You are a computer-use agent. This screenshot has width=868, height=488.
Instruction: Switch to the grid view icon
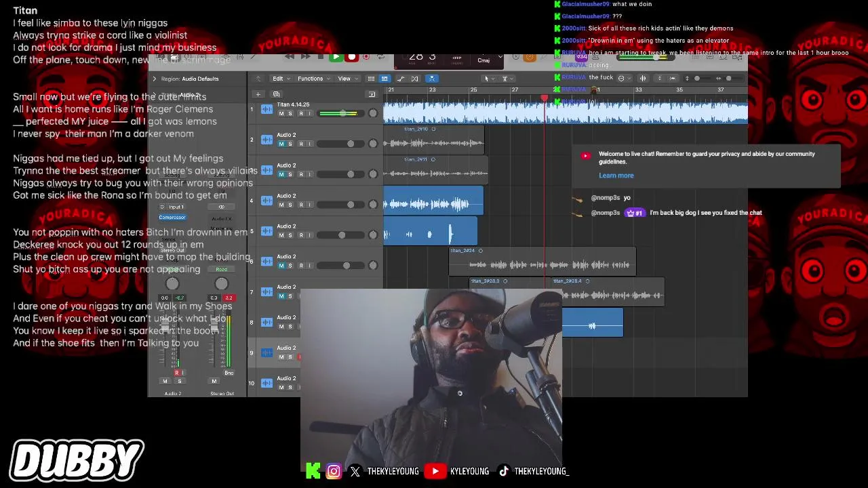371,79
